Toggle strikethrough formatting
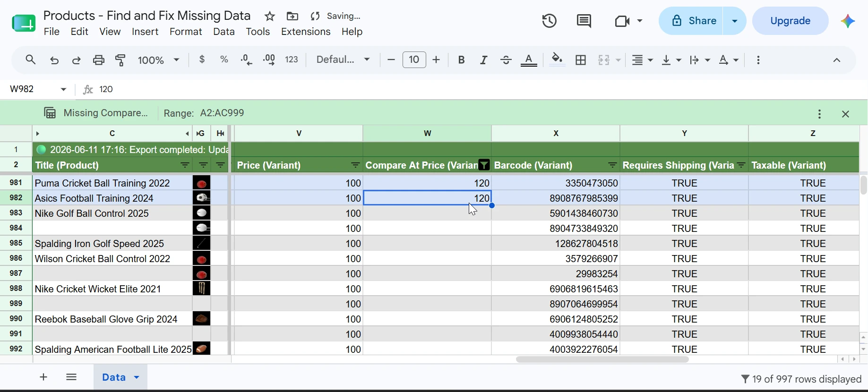This screenshot has width=868, height=392. pyautogui.click(x=506, y=60)
